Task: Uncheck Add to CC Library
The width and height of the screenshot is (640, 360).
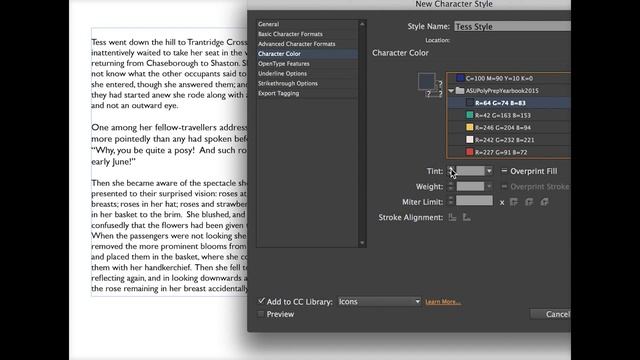Action: pyautogui.click(x=261, y=301)
